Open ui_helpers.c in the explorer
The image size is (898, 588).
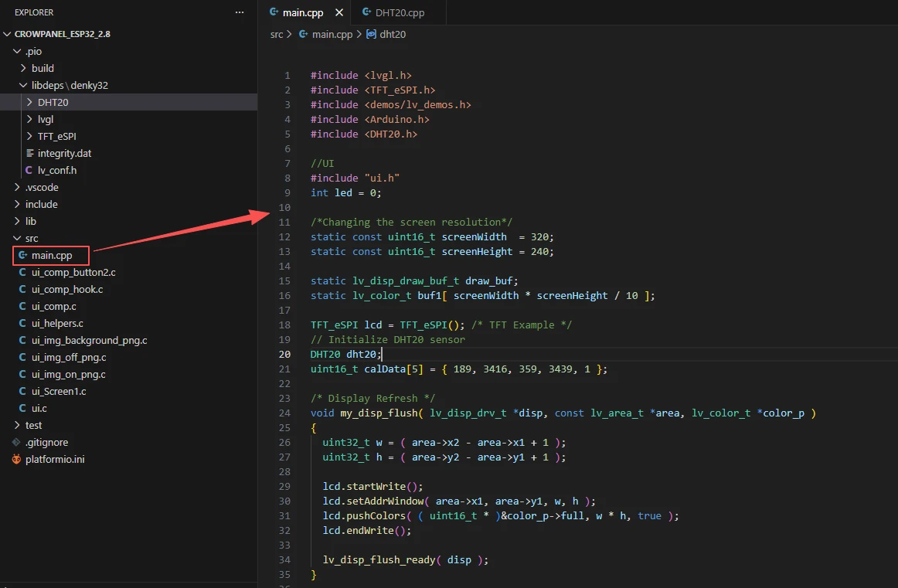coord(57,323)
